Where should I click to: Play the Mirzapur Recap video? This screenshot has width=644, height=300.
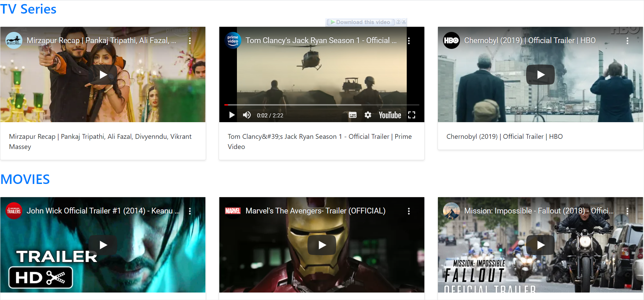[103, 75]
